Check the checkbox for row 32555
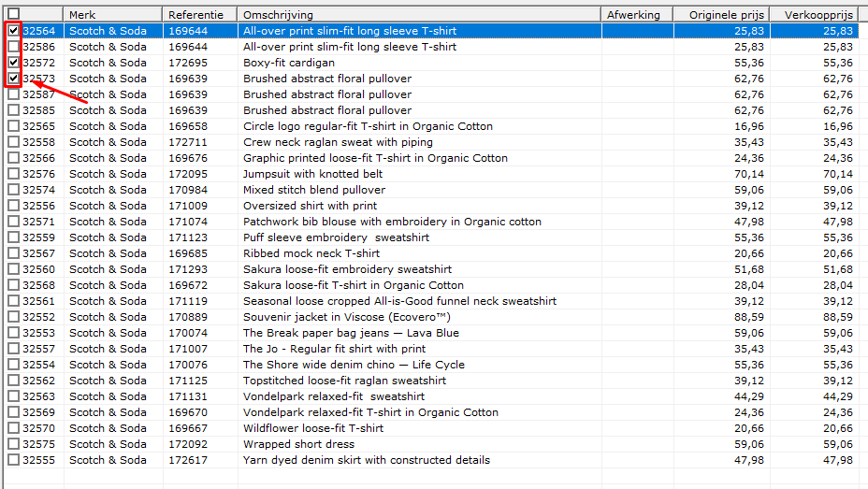868x489 pixels. point(14,460)
